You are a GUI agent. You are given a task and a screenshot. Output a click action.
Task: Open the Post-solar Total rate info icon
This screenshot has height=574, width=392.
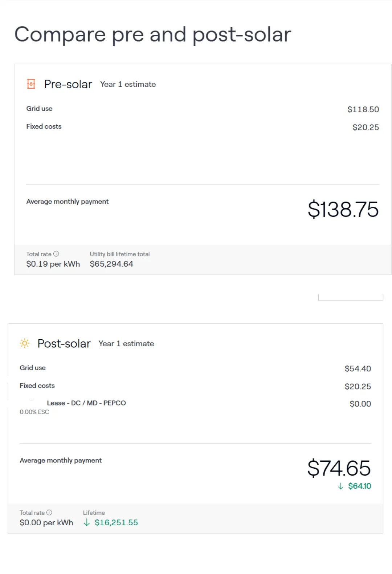(49, 513)
